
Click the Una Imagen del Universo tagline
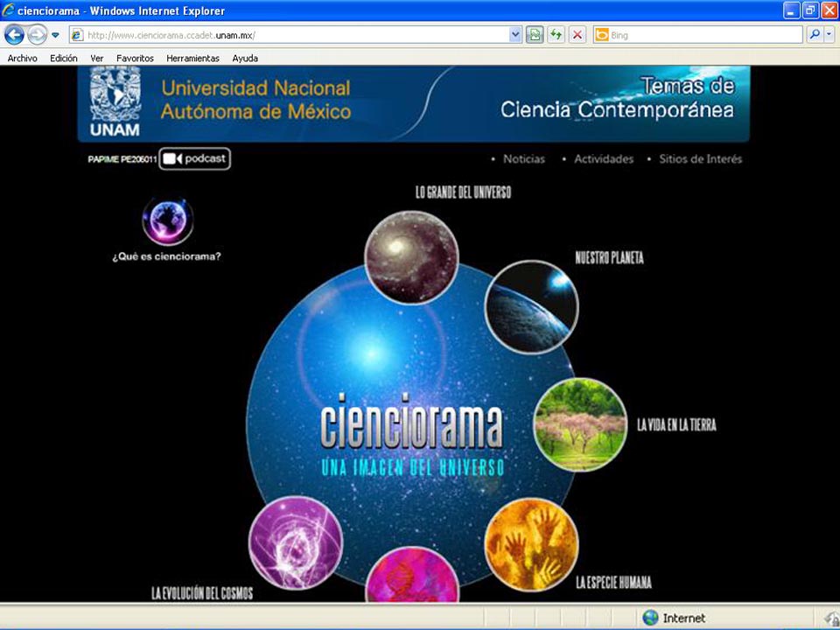(412, 467)
